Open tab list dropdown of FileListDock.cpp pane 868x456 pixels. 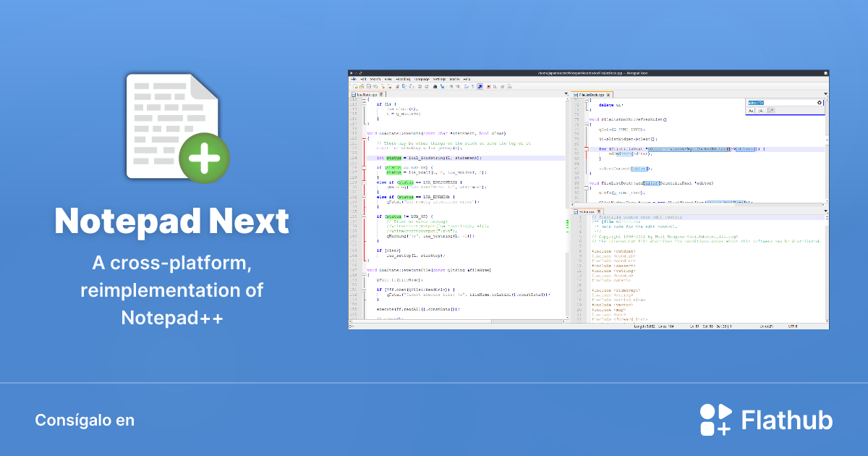click(825, 94)
